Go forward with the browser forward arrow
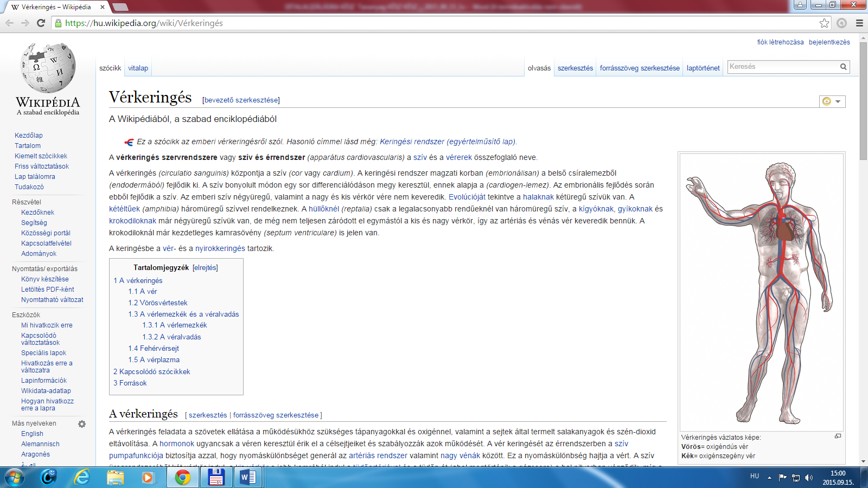The width and height of the screenshot is (868, 488). coord(25,23)
